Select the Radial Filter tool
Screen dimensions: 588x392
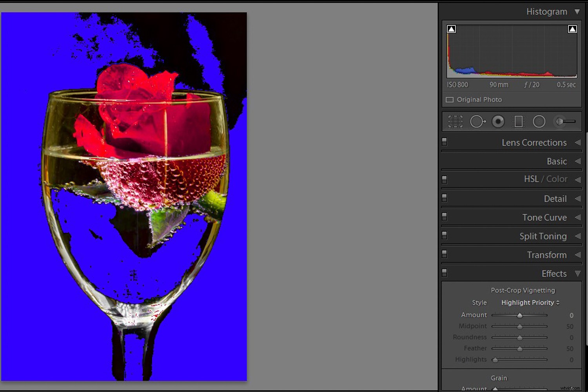[x=539, y=122]
